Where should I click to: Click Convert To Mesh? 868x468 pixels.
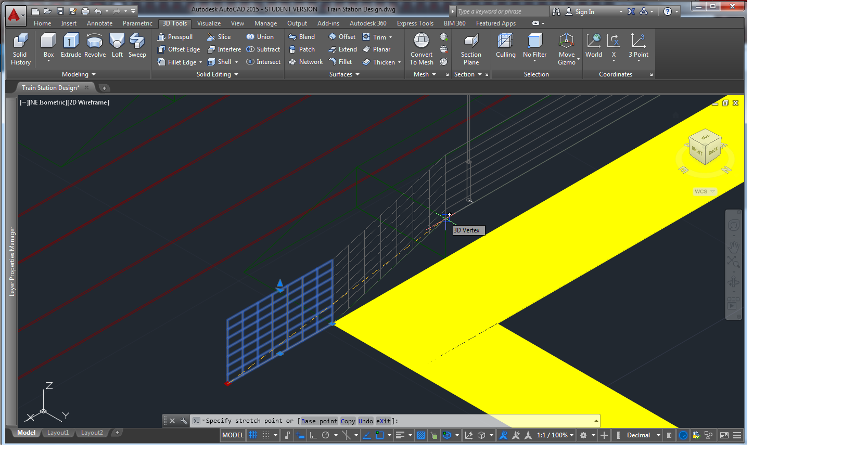click(x=422, y=49)
